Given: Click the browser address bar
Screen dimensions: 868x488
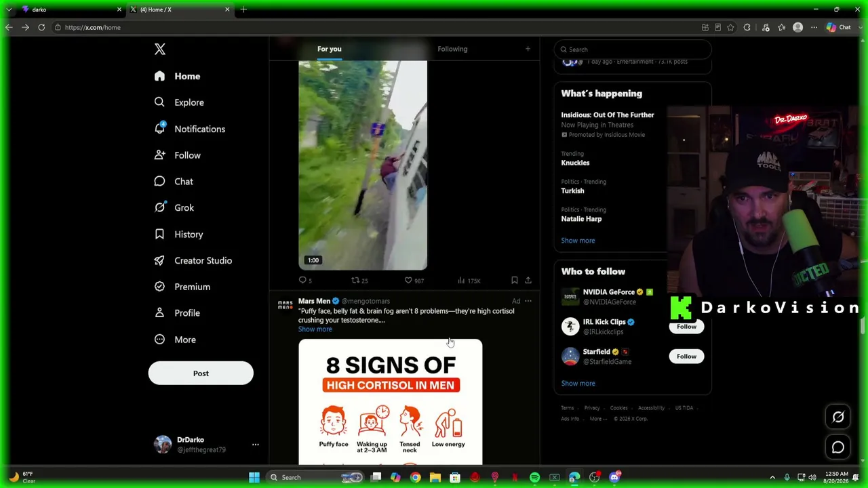Looking at the screenshot, I should (380, 28).
